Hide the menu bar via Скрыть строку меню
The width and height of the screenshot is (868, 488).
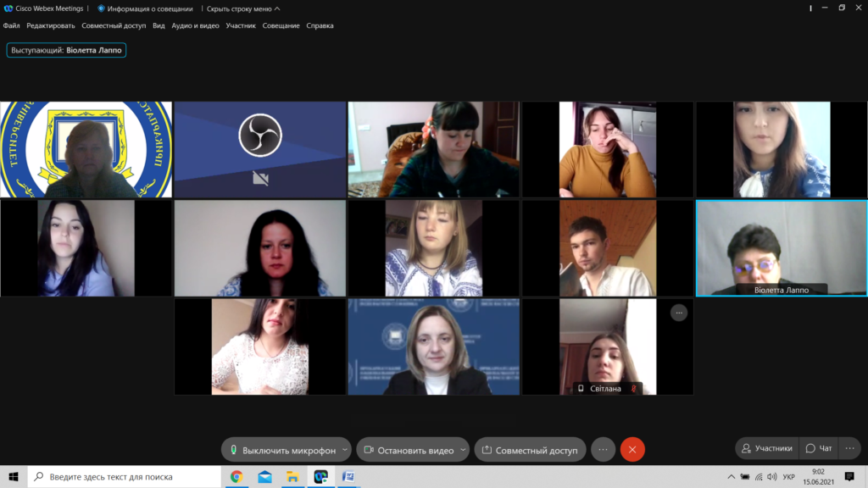pos(242,8)
